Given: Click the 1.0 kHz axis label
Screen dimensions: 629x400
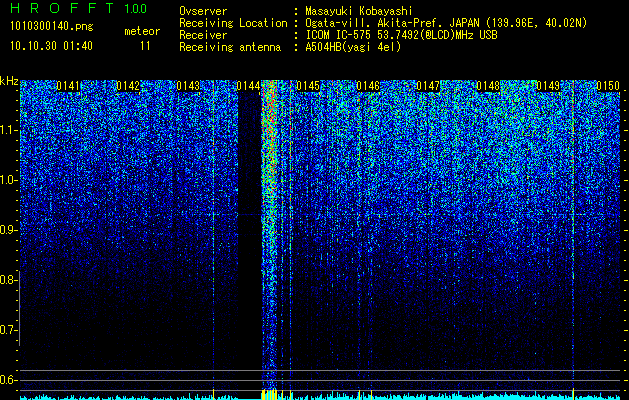Looking at the screenshot, I should [7, 181].
